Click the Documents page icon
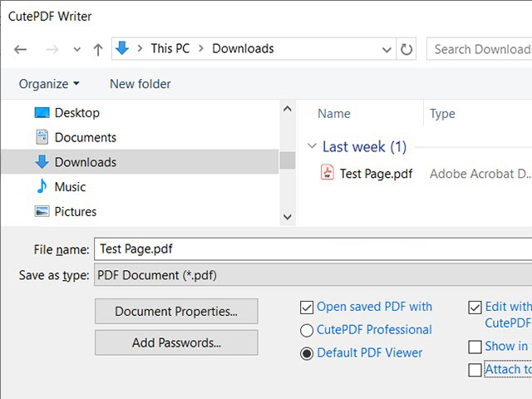Viewport: 532px width, 399px height. tap(42, 137)
